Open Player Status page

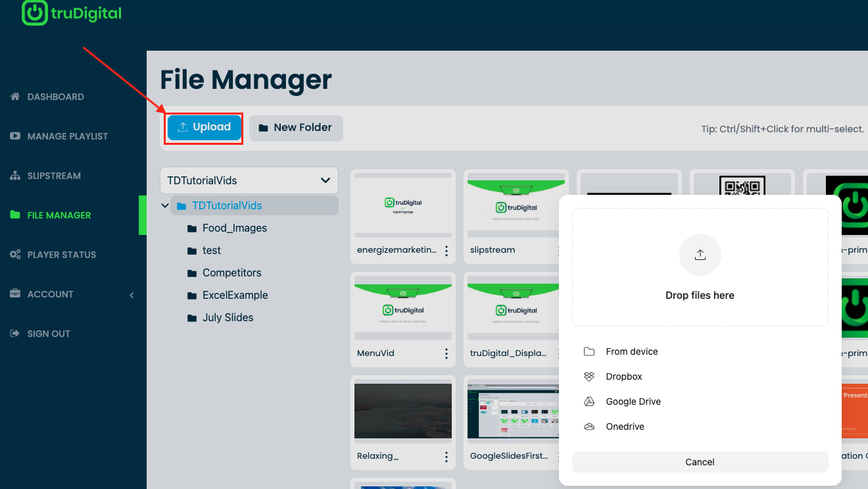[62, 255]
